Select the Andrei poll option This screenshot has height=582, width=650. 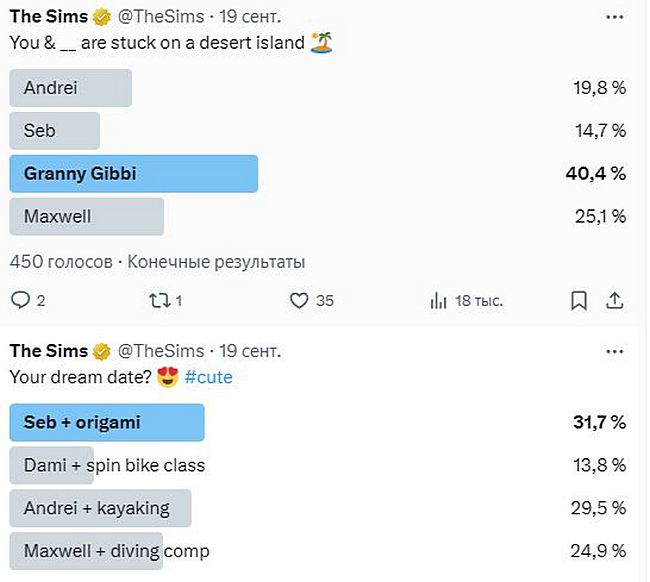pos(71,88)
